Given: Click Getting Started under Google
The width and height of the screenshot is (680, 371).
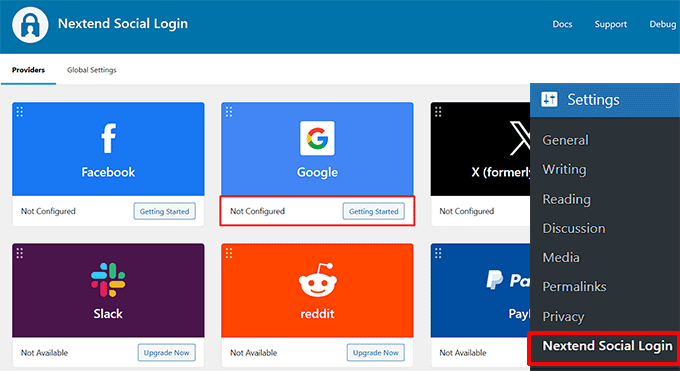Looking at the screenshot, I should coord(374,211).
